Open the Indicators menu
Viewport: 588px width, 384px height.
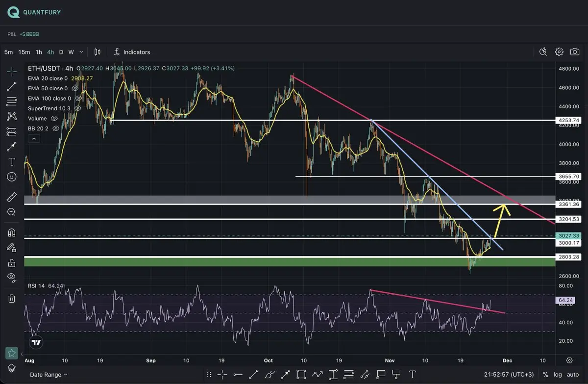pos(132,52)
